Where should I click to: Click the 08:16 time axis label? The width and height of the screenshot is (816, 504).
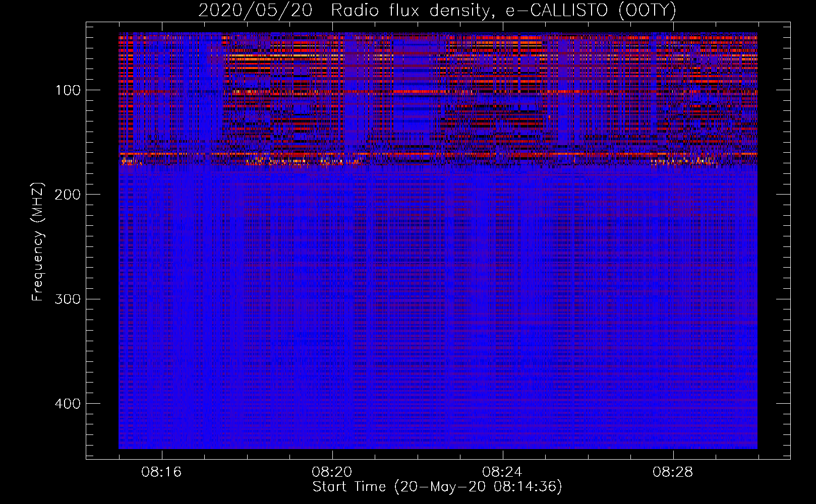pos(161,472)
